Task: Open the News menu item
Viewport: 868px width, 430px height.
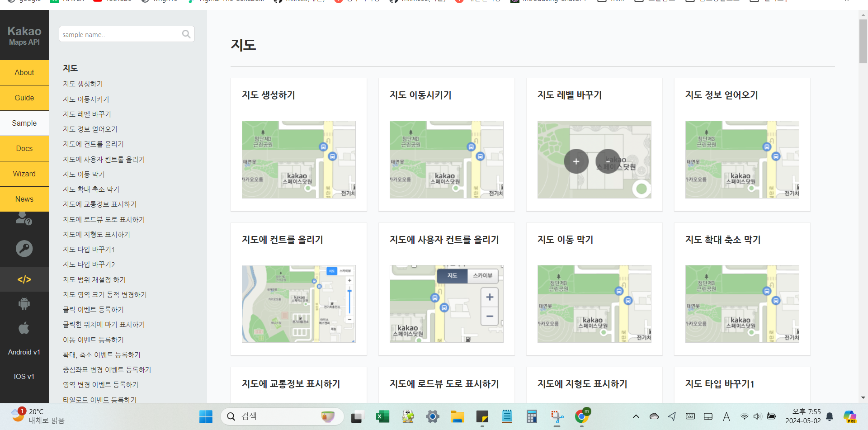Action: coord(24,199)
